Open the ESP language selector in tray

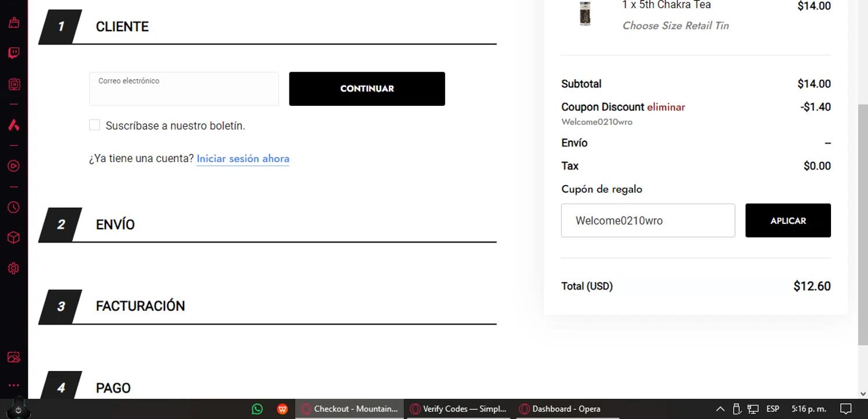(773, 409)
